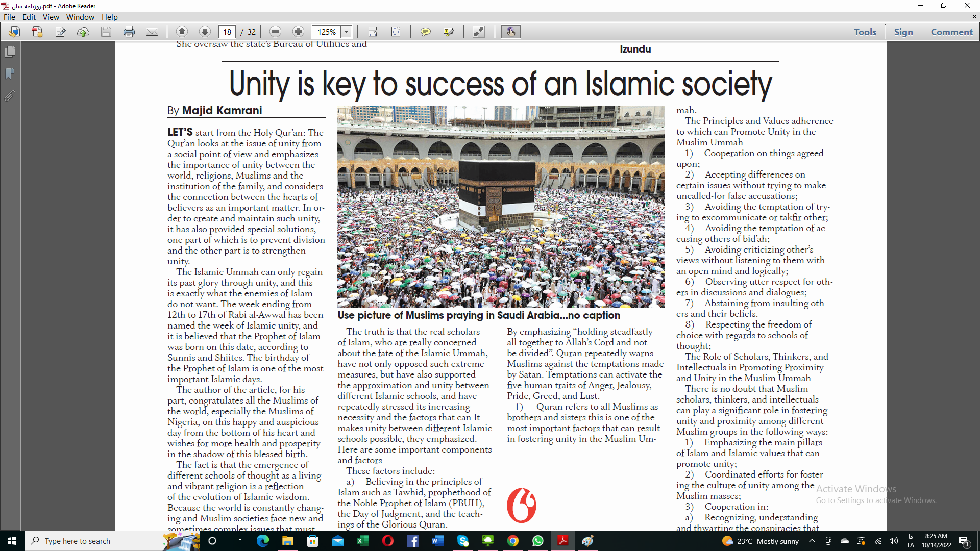Click the volume speaker tray icon
The height and width of the screenshot is (551, 980).
click(x=894, y=541)
